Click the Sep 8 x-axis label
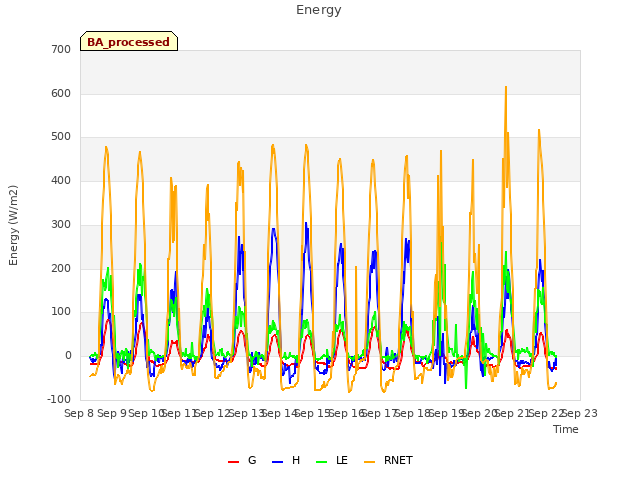Image resolution: width=640 pixels, height=480 pixels. [x=79, y=413]
